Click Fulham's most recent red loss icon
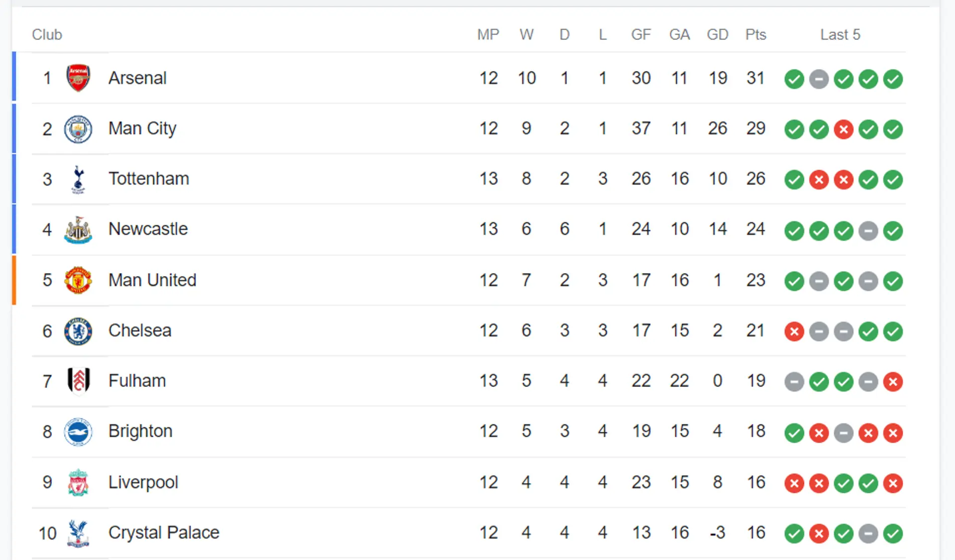 (x=893, y=382)
